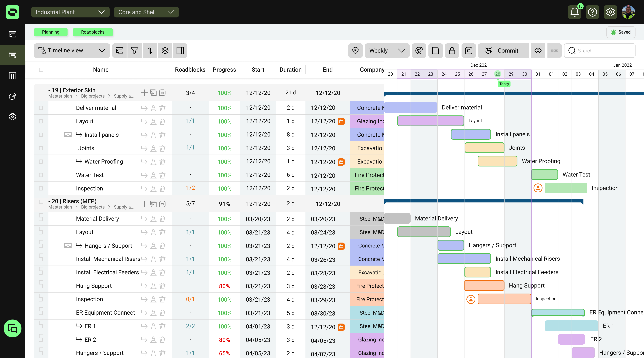Image resolution: width=644 pixels, height=358 pixels.
Task: Click the map pin location icon
Action: (355, 51)
